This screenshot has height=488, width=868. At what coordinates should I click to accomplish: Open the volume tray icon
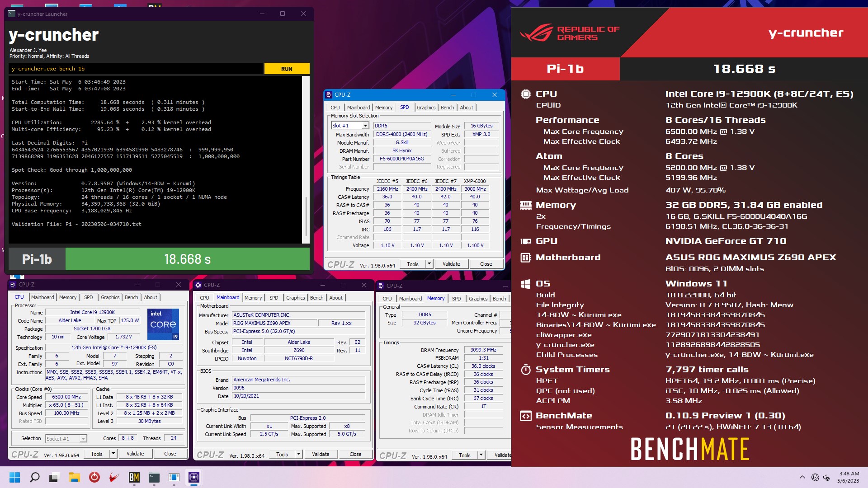[x=826, y=477]
